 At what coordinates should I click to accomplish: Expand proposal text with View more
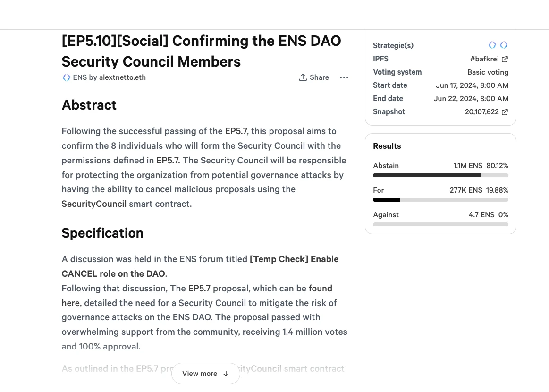point(205,374)
